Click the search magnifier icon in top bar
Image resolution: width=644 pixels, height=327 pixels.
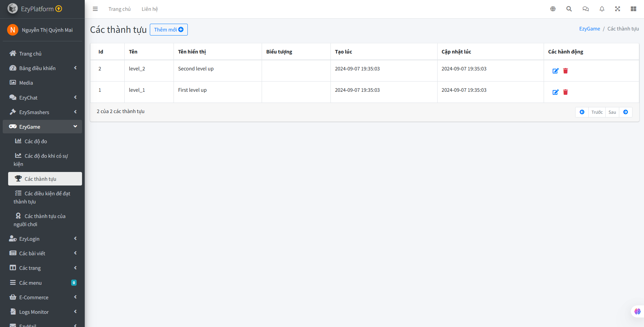pos(569,9)
